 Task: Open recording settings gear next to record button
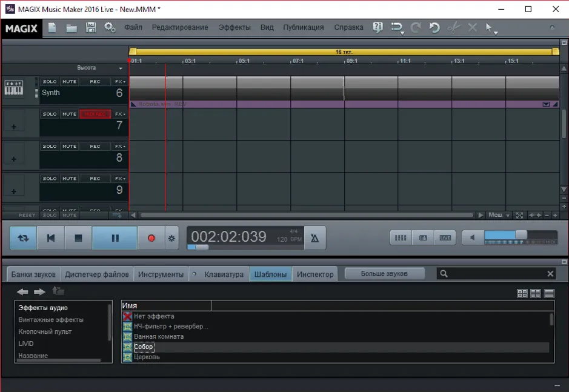(x=171, y=238)
